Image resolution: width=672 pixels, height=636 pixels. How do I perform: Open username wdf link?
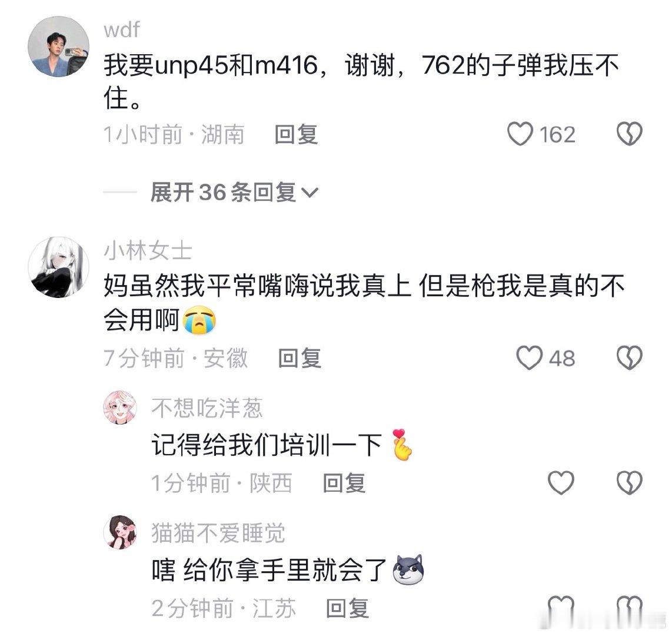[122, 29]
